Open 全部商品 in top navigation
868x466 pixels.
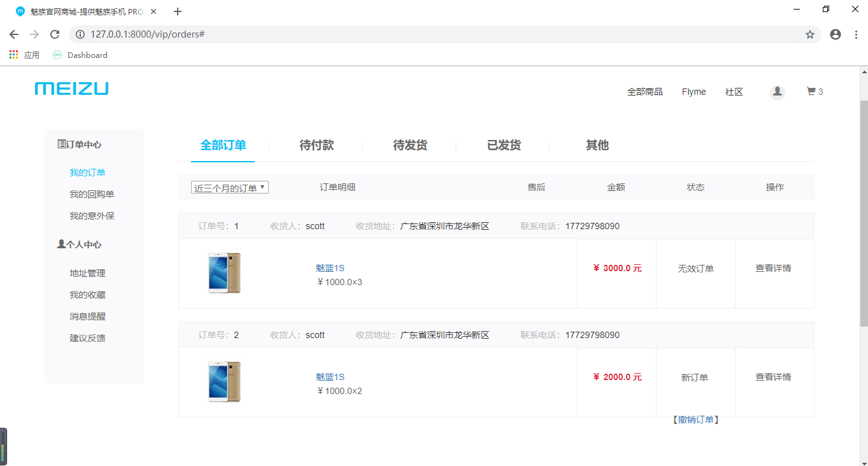[x=645, y=92]
